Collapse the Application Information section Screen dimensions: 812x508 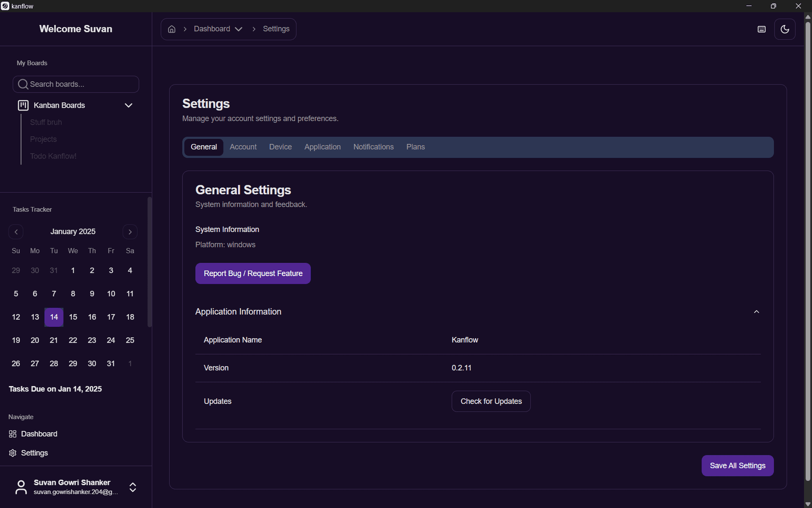(756, 312)
